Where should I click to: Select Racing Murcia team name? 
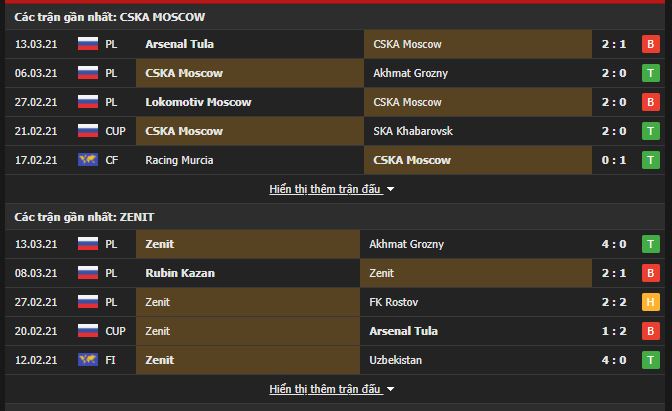point(179,160)
